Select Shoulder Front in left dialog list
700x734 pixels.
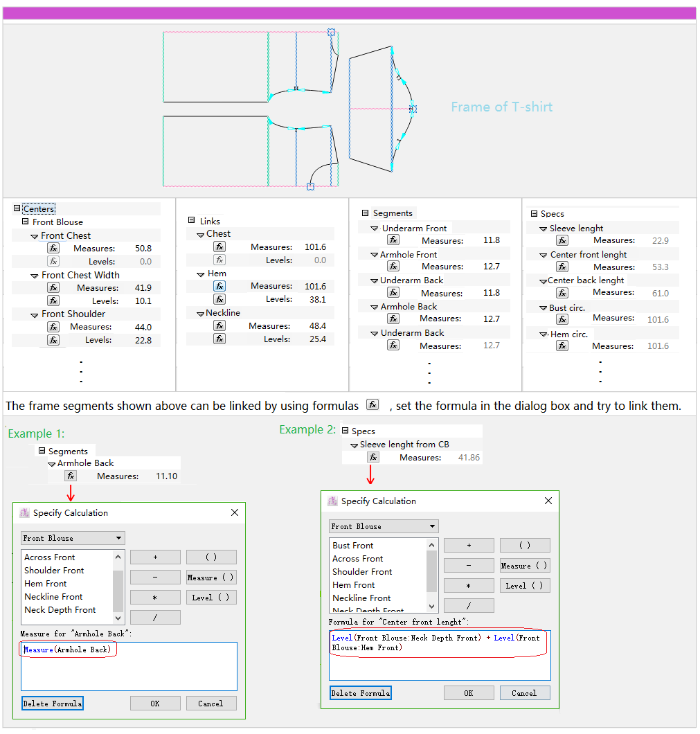tap(54, 570)
